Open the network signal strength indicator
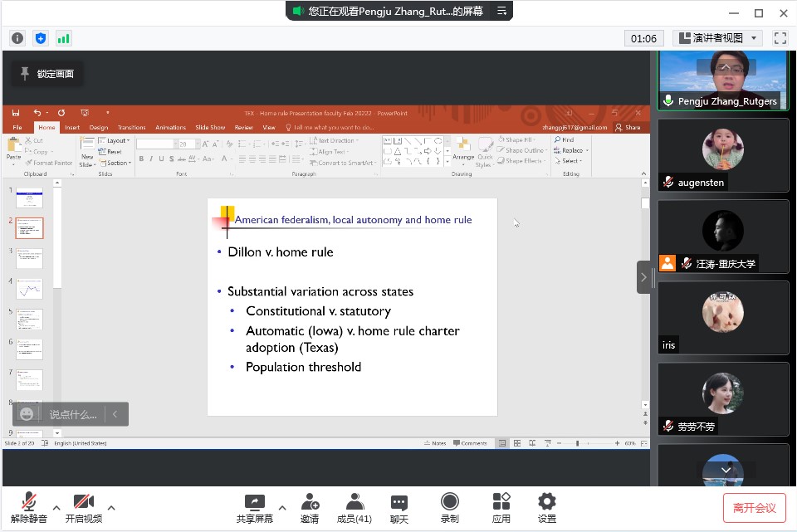 pyautogui.click(x=64, y=38)
